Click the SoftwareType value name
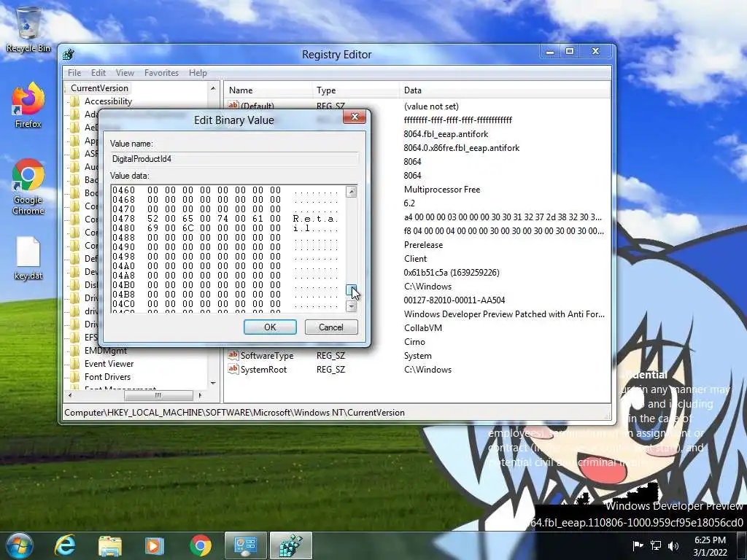The image size is (747, 560). click(x=267, y=355)
